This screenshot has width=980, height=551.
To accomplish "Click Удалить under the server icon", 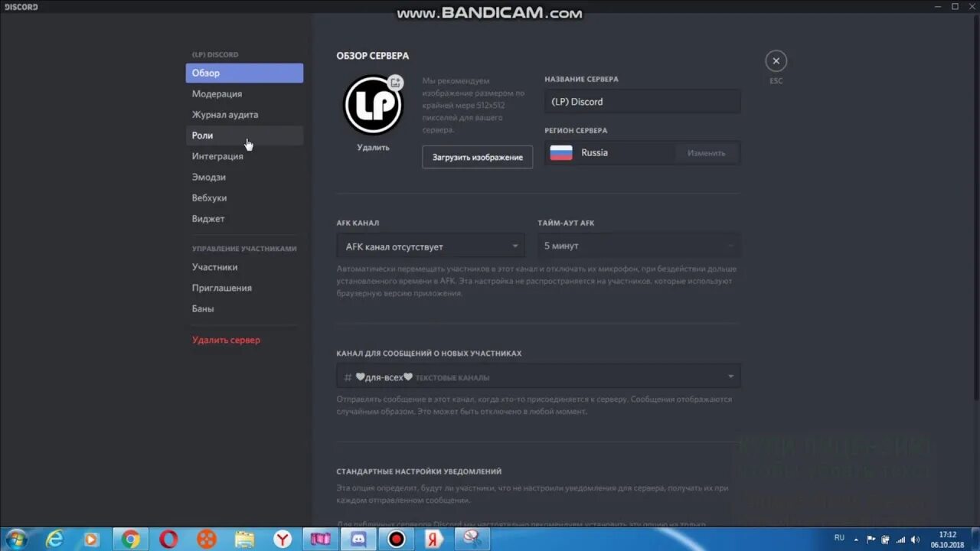I will 373,148.
